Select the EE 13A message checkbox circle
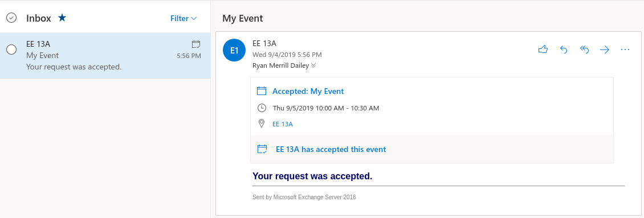Image resolution: width=644 pixels, height=218 pixels. click(11, 50)
